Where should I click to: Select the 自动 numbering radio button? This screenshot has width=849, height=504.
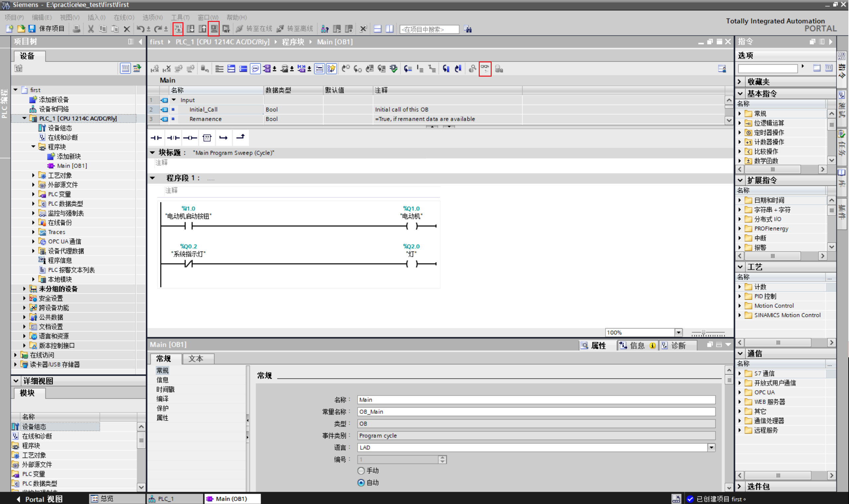point(361,483)
